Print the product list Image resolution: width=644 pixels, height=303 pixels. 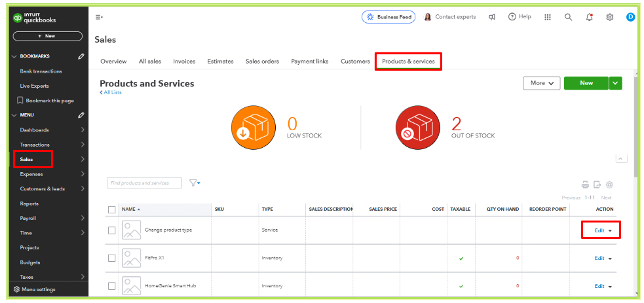(x=585, y=185)
